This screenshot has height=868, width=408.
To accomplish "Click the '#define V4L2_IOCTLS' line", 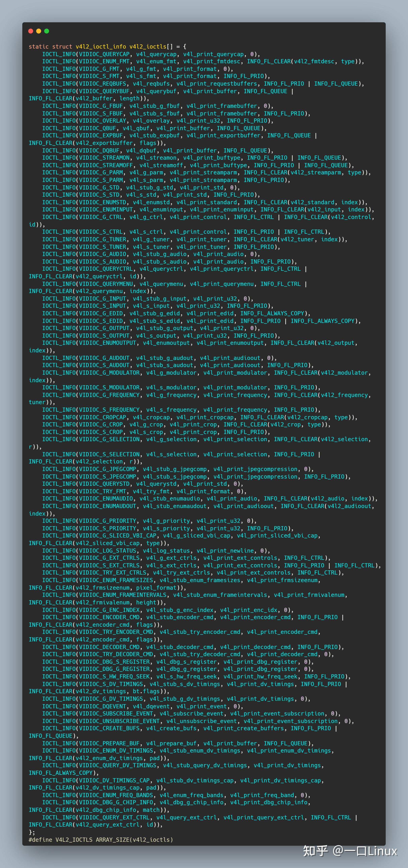I will 60,839.
